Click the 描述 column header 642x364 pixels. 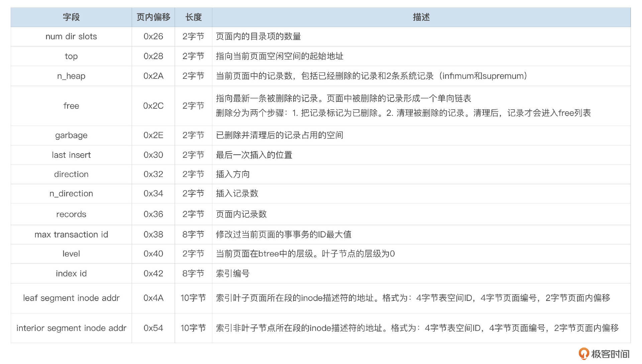(421, 17)
